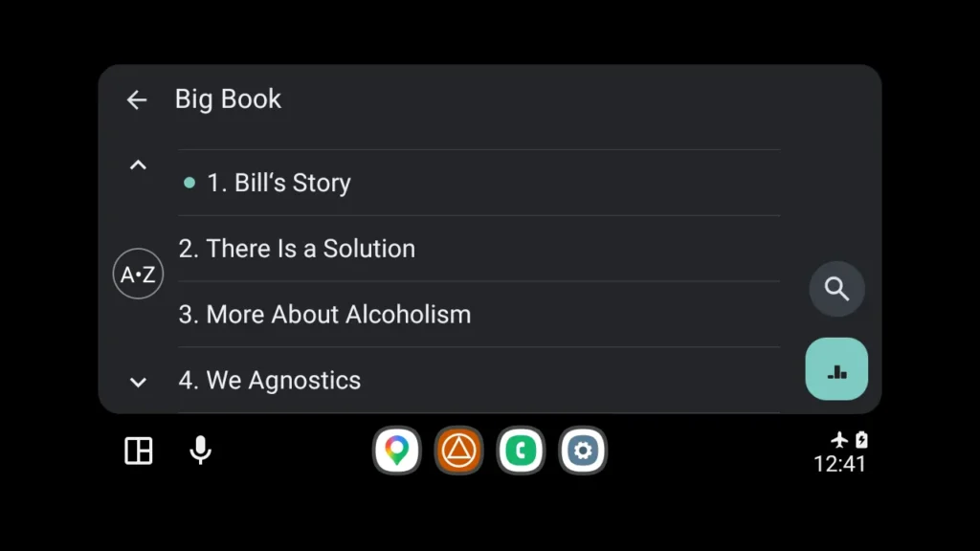Tap the back arrow to leave Big Book
980x551 pixels.
click(x=137, y=99)
